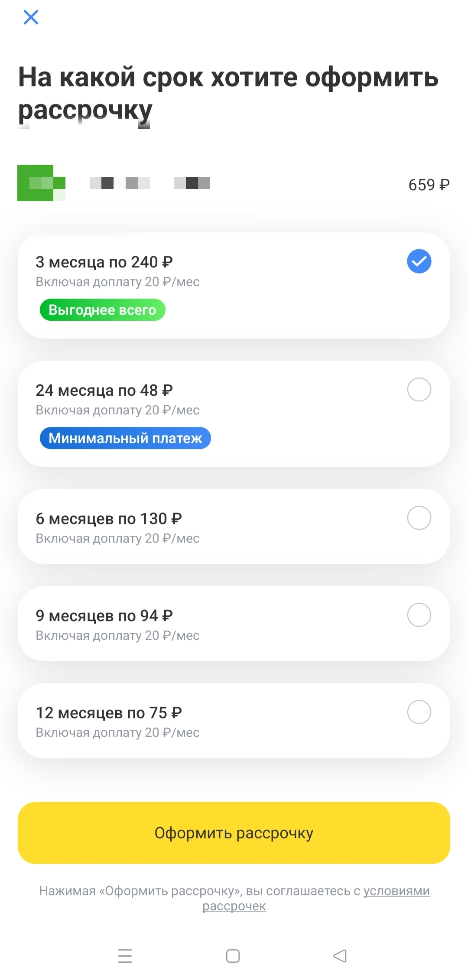Tap the green pixelated product thumbnail
Screen dimensions: 468x980
[x=41, y=183]
